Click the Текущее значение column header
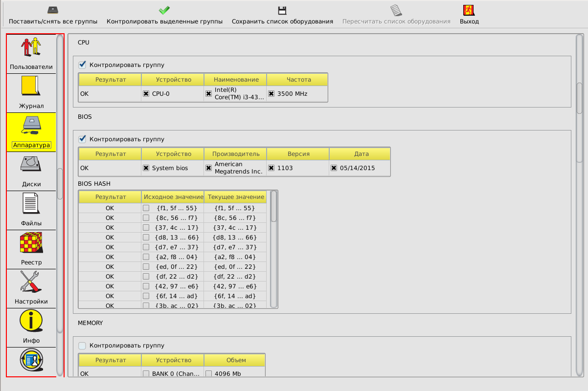This screenshot has height=391, width=588. click(x=235, y=197)
